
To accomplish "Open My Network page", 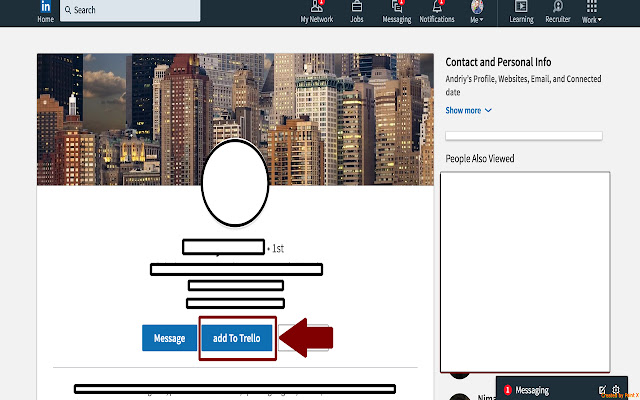I will tap(317, 12).
